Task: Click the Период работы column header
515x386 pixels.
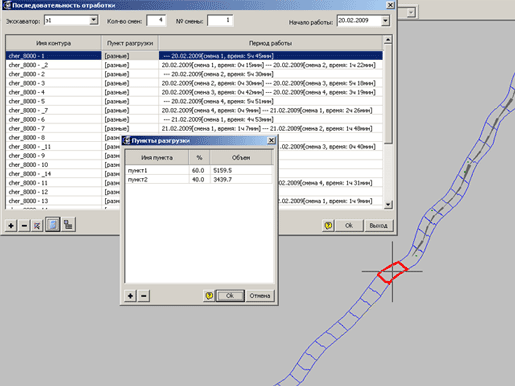Action: pos(270,43)
